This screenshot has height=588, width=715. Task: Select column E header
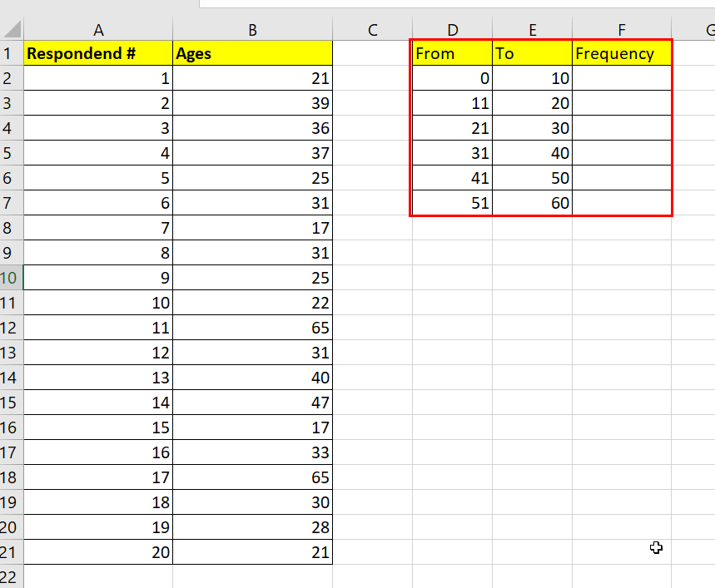coord(532,30)
